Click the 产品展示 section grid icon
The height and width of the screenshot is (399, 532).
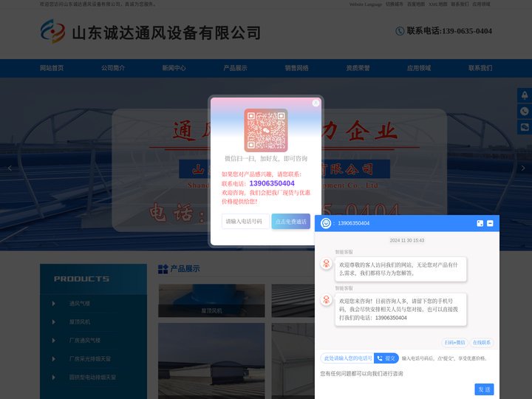pyautogui.click(x=163, y=269)
